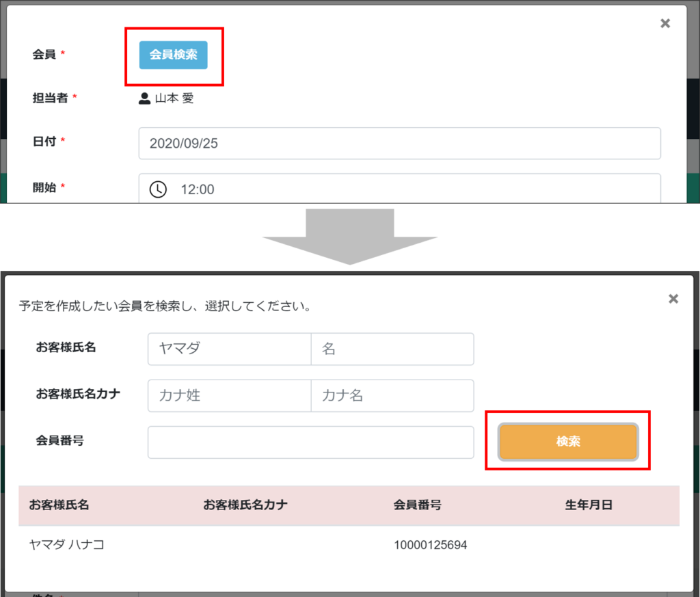Click the start time field showing 12:00

point(399,189)
